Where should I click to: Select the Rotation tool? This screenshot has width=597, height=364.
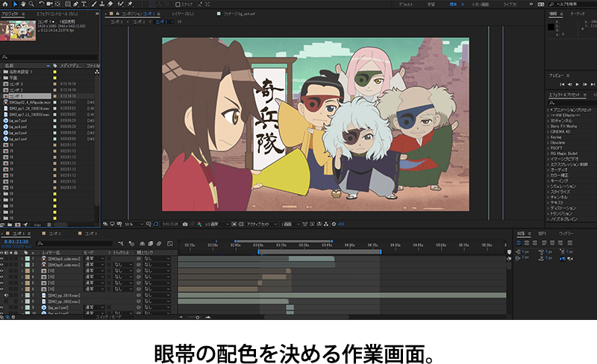click(x=41, y=4)
